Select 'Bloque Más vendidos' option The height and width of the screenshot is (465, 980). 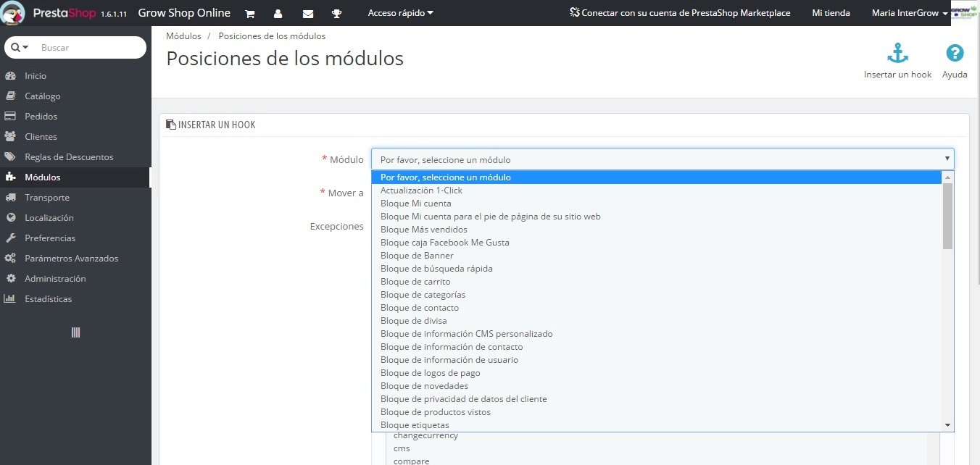pos(657,230)
